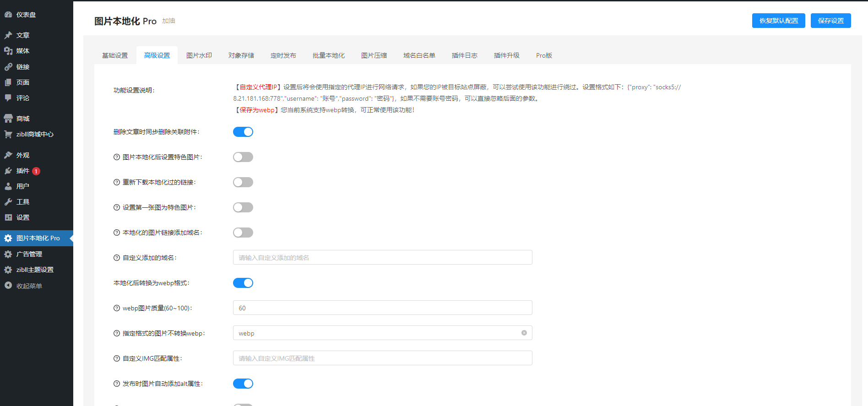Enable 本地化的图片链接添加域名 switch
The image size is (868, 406).
[243, 233]
